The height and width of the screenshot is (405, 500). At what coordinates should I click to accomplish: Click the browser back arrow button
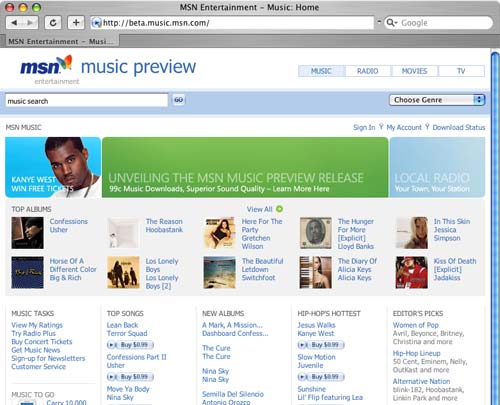[x=14, y=23]
